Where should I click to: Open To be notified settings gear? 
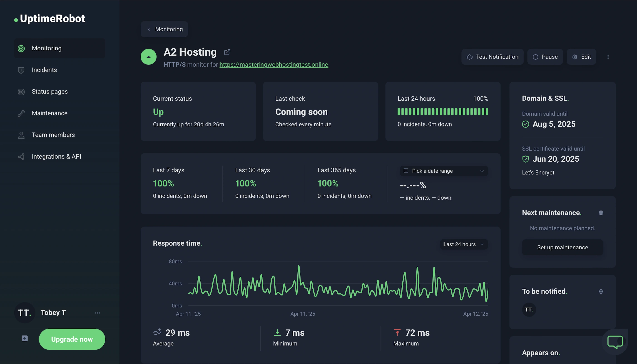pyautogui.click(x=601, y=292)
